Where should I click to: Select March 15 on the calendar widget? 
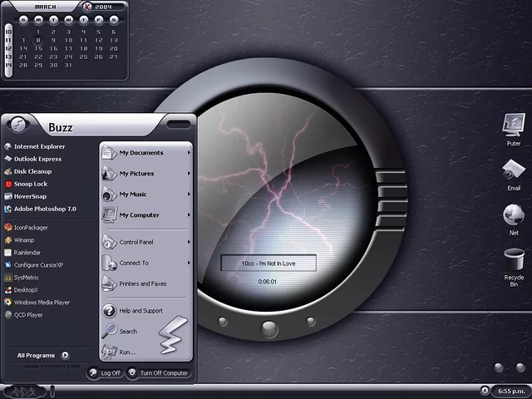38,48
